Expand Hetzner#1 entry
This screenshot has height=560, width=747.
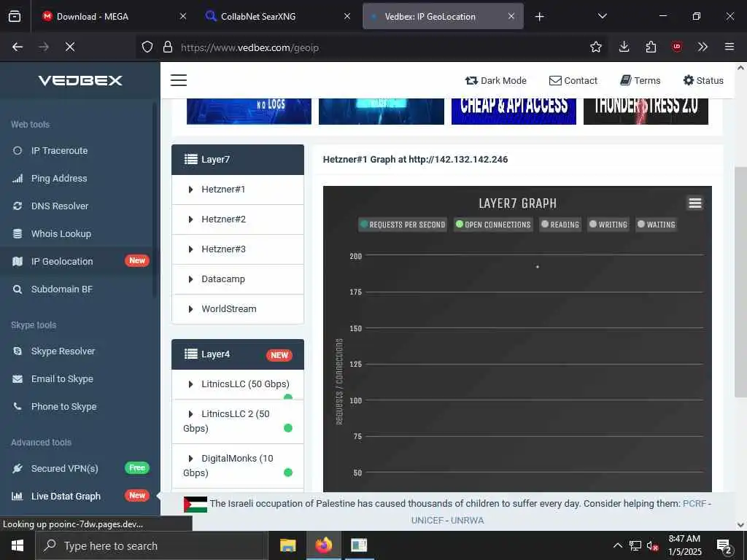point(238,190)
